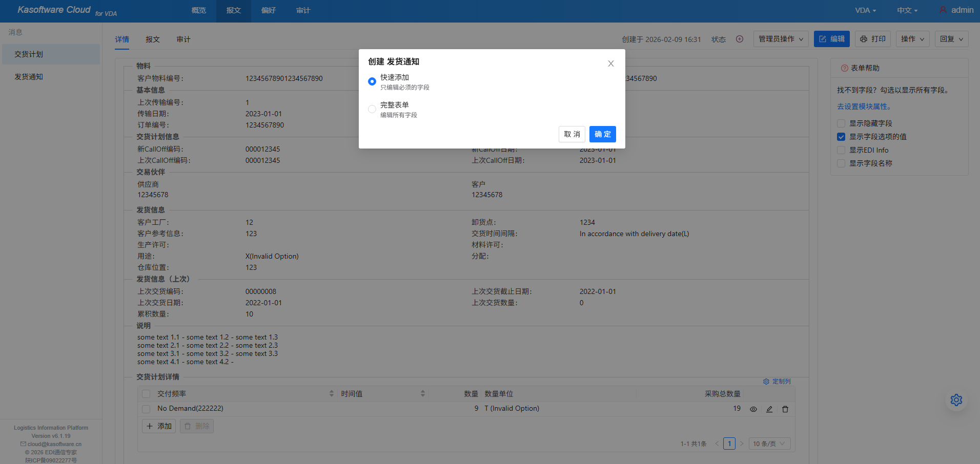
Task: Open 发货通知 in the left sidebar
Action: point(29,77)
